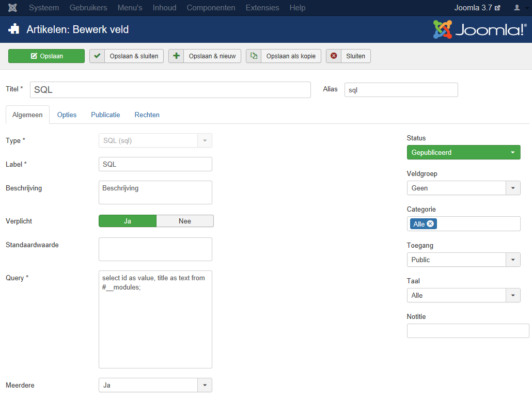
Task: Set Verplicht to Nee
Action: coord(184,221)
